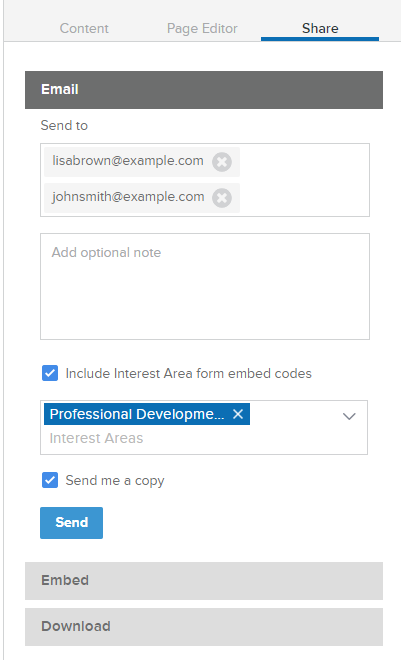
Task: Select the Professional Development tag
Action: 137,414
